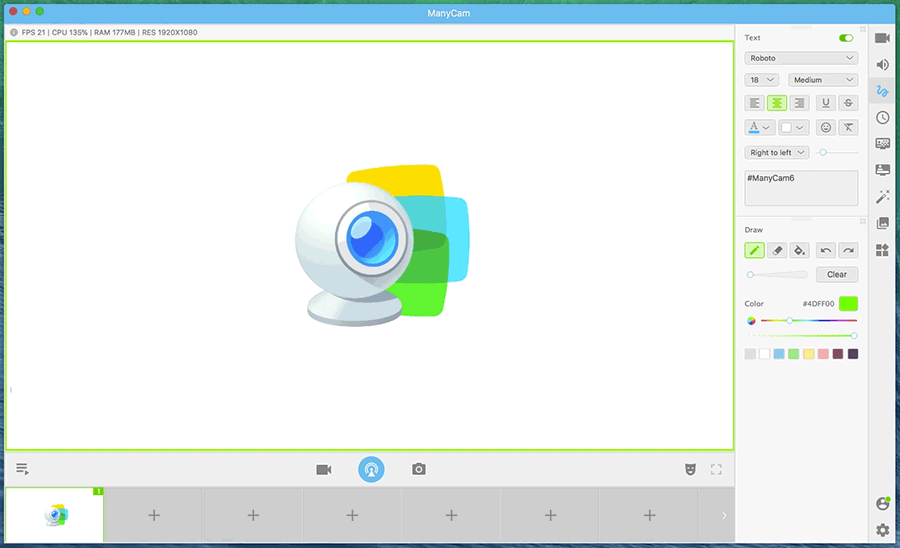
Task: Pick the pink color swatch
Action: [x=823, y=354]
